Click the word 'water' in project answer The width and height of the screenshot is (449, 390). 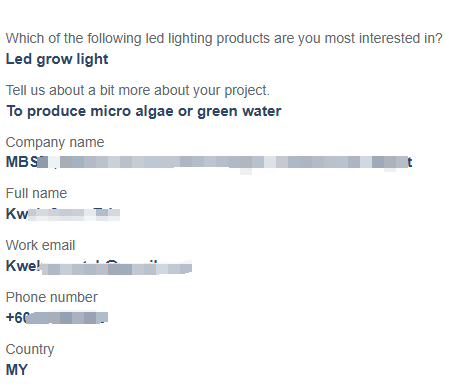coord(262,111)
